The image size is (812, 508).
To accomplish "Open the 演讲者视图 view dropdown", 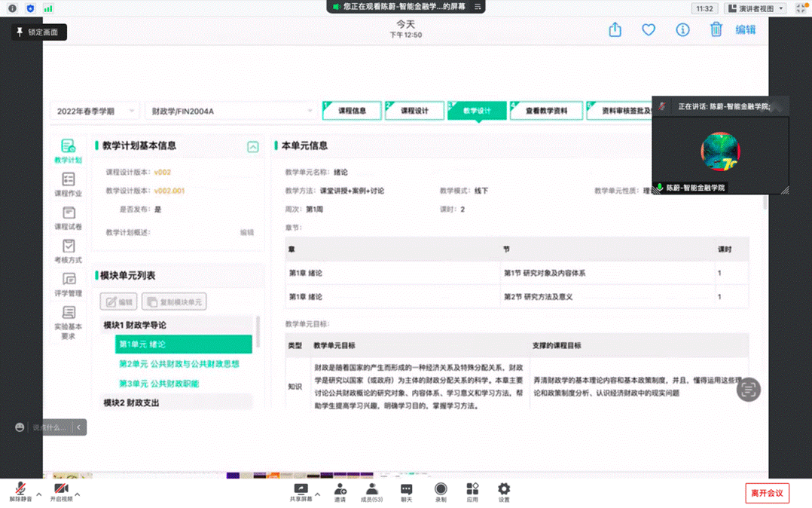I will coord(756,8).
